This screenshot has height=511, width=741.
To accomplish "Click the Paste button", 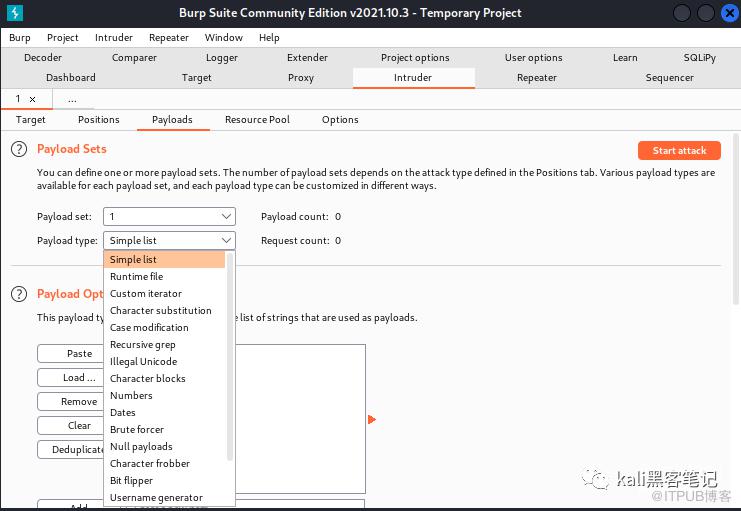I will 79,354.
